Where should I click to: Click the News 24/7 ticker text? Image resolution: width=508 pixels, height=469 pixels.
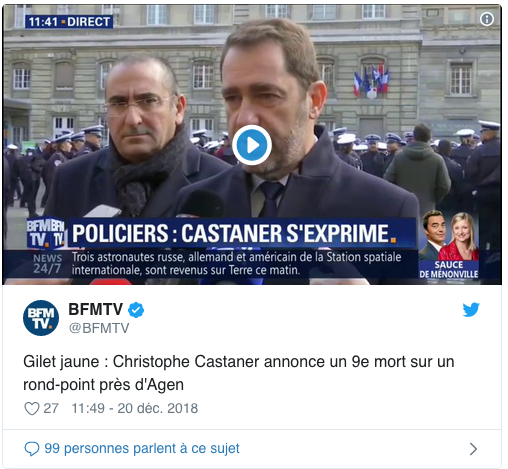coord(236,263)
